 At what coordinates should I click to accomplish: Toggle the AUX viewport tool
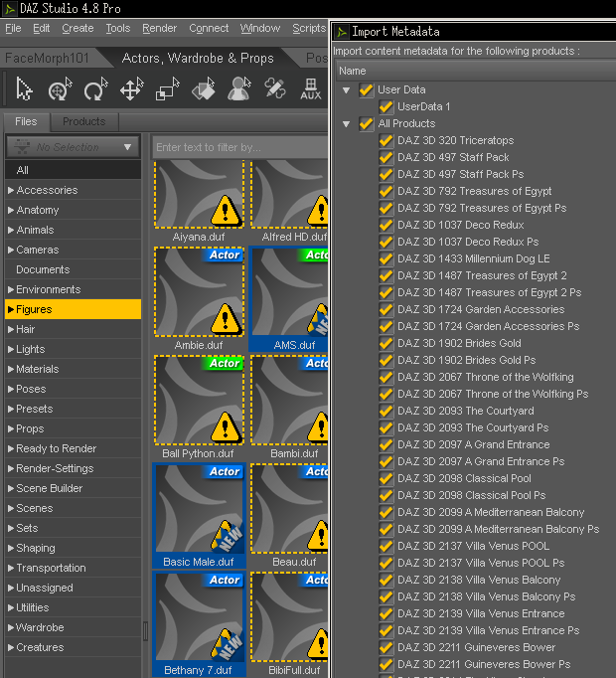tap(310, 89)
